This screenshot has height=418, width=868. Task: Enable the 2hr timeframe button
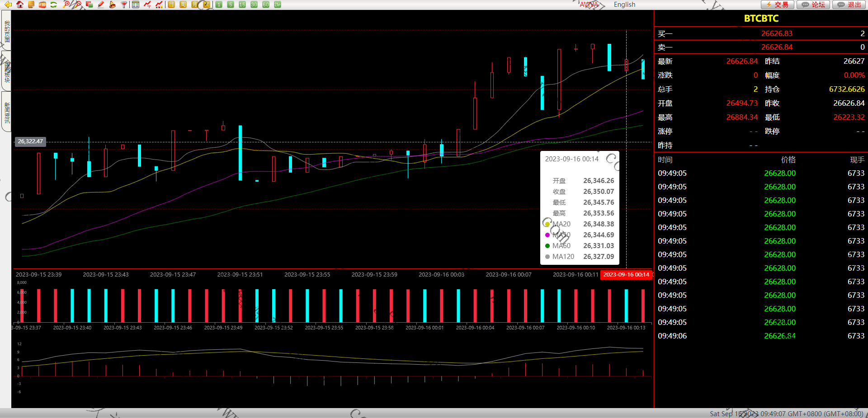tap(278, 5)
